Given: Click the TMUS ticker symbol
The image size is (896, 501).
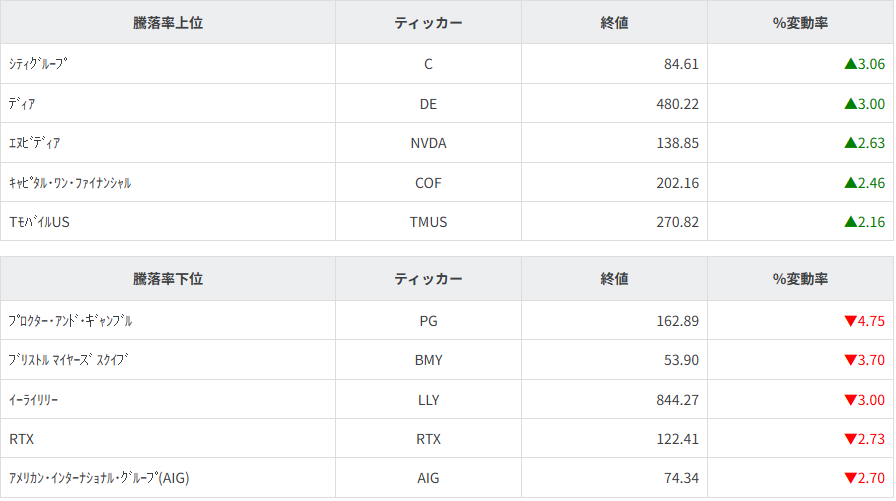Looking at the screenshot, I should [428, 222].
